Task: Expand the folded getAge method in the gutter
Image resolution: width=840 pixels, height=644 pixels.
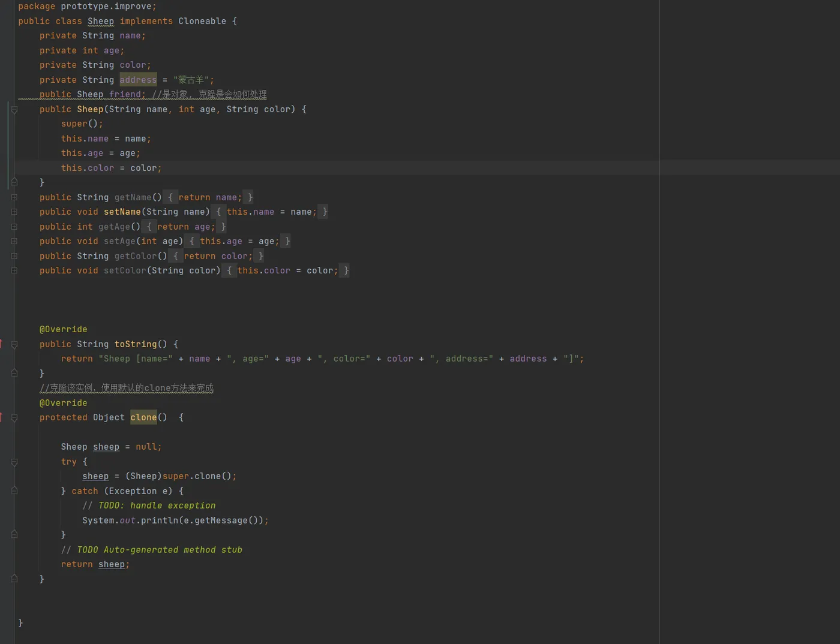Action: [x=14, y=227]
